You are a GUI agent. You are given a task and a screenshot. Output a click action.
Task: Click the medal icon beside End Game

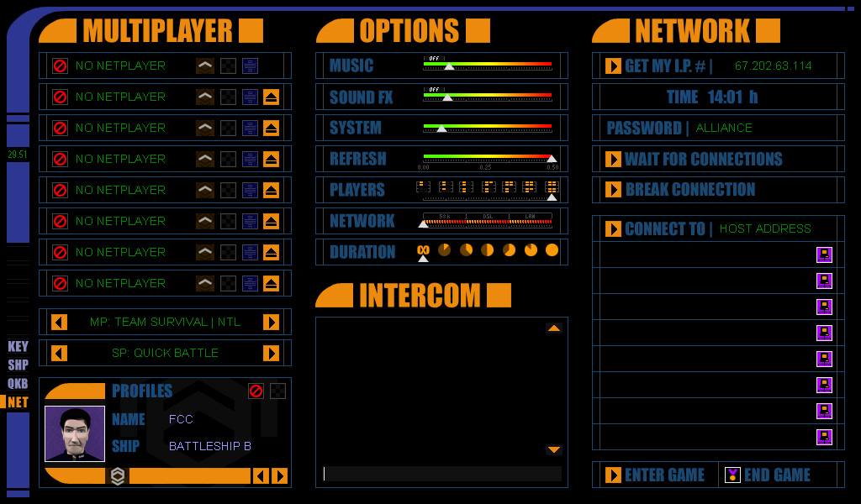click(x=732, y=475)
